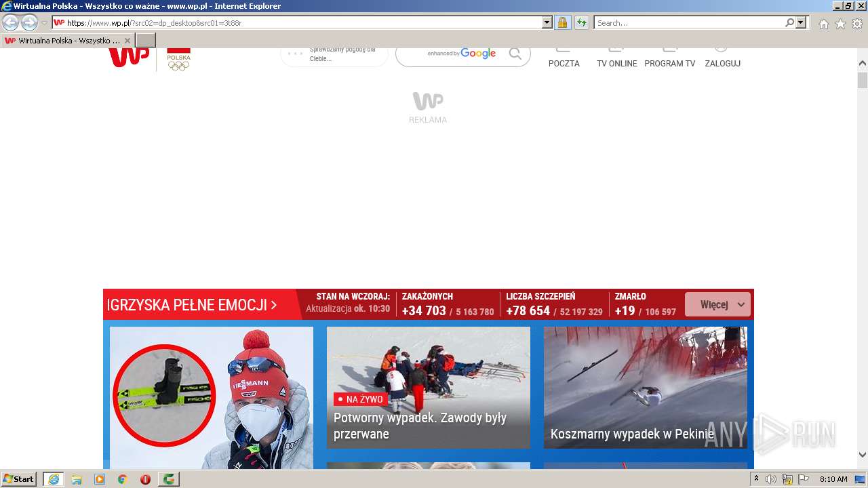The image size is (868, 488).
Task: Open Windows Explorer folder in taskbar
Action: 77,479
